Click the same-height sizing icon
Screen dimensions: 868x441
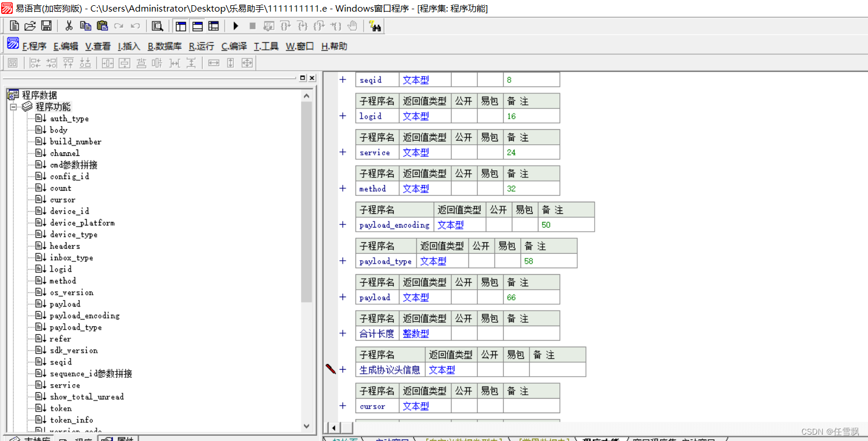tap(230, 63)
